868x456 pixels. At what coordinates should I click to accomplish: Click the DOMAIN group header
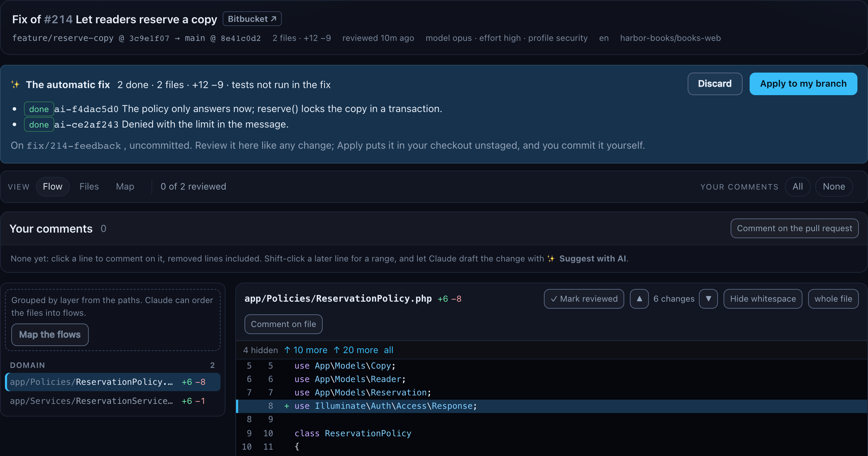point(113,365)
